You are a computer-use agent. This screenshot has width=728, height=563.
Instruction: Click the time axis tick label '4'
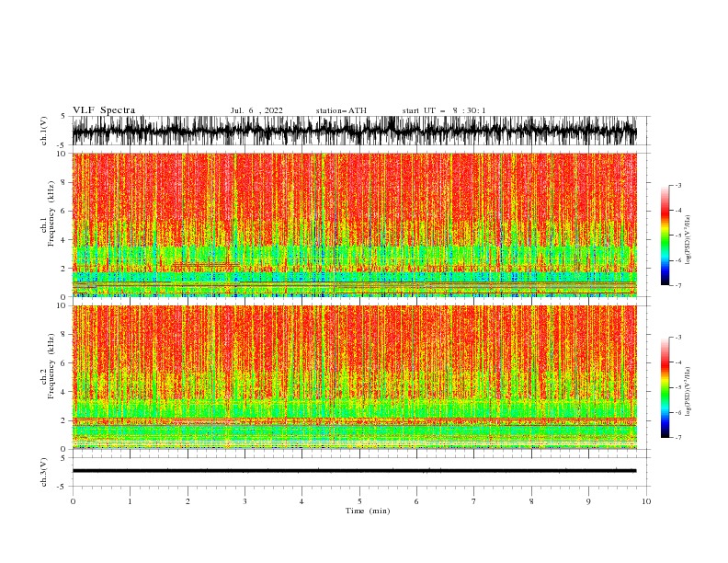coord(301,501)
